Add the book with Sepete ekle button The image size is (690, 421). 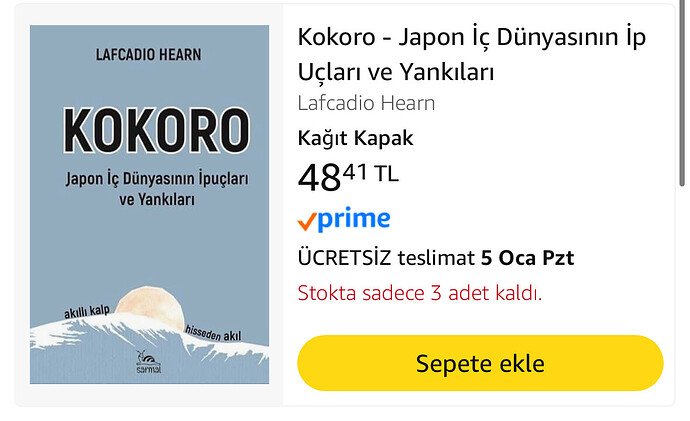point(480,363)
